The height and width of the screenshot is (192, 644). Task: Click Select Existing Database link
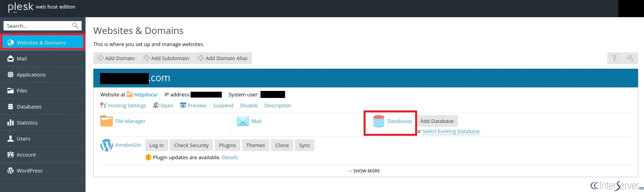(x=451, y=132)
